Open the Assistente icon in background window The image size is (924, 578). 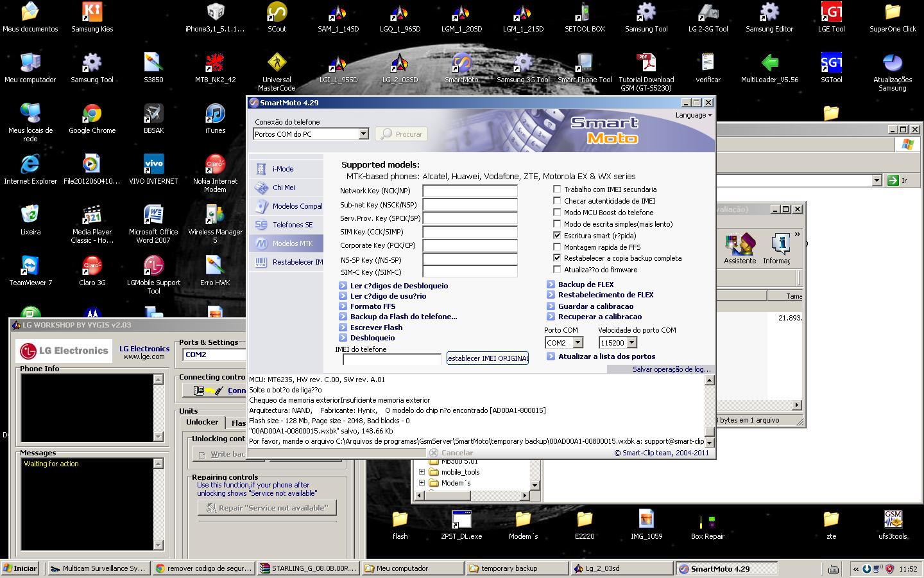740,249
